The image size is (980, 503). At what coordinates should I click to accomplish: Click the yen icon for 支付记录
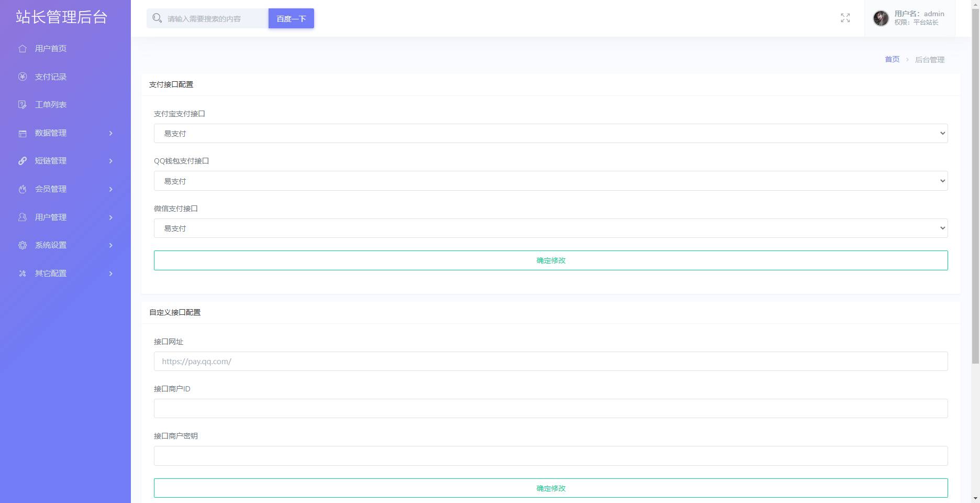point(23,76)
